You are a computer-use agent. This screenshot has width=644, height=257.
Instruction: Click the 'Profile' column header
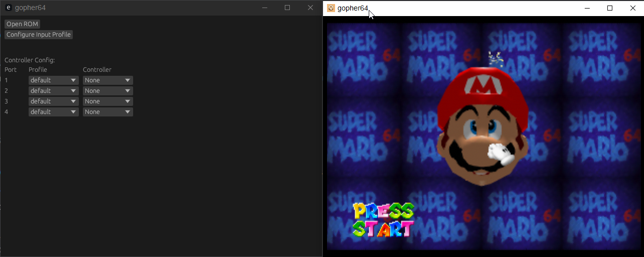click(x=38, y=70)
